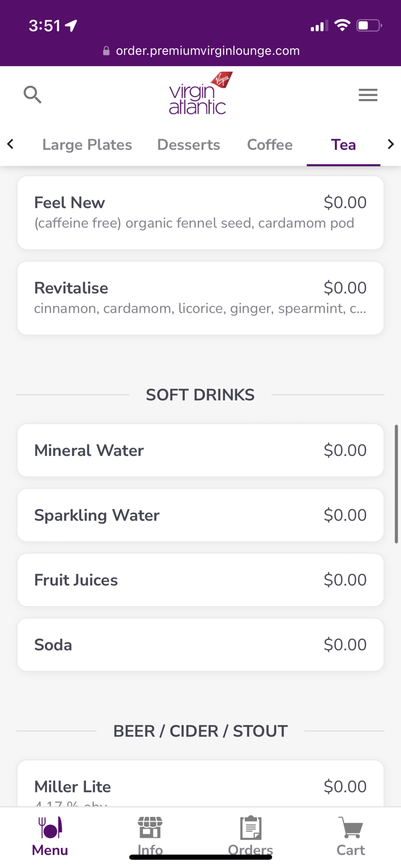This screenshot has height=868, width=401.
Task: Select the Coffee tab
Action: [270, 145]
